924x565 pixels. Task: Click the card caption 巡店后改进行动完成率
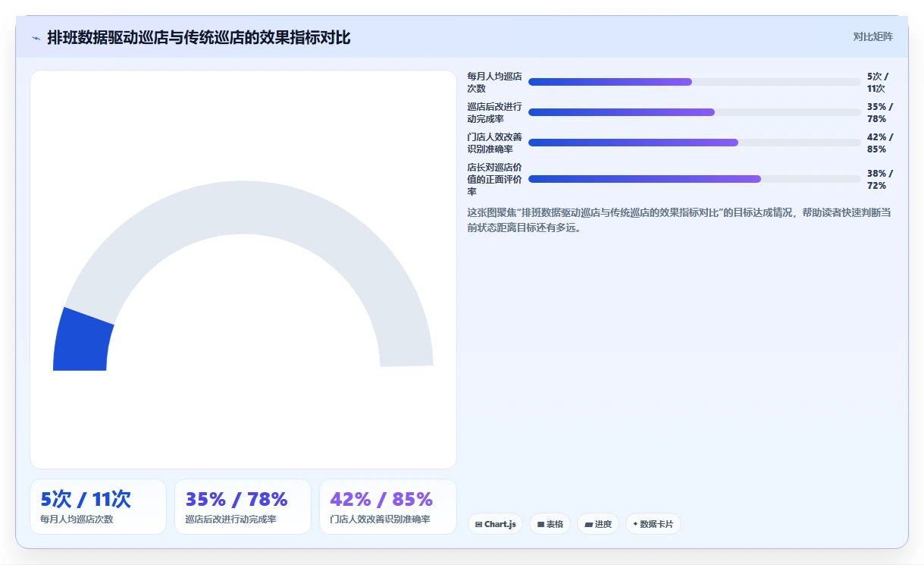(x=230, y=519)
